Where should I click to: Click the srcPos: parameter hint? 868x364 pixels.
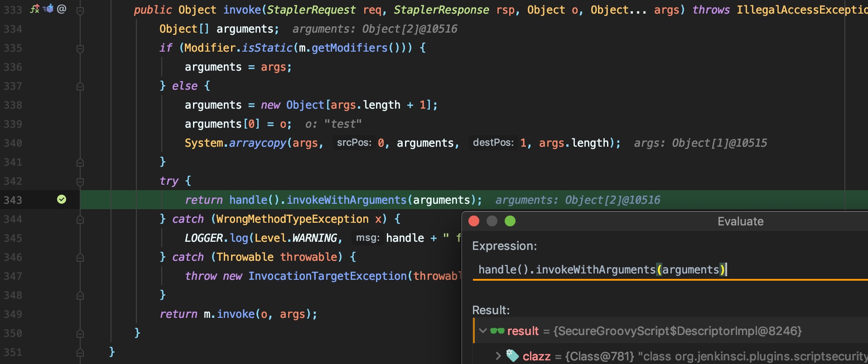(x=354, y=143)
